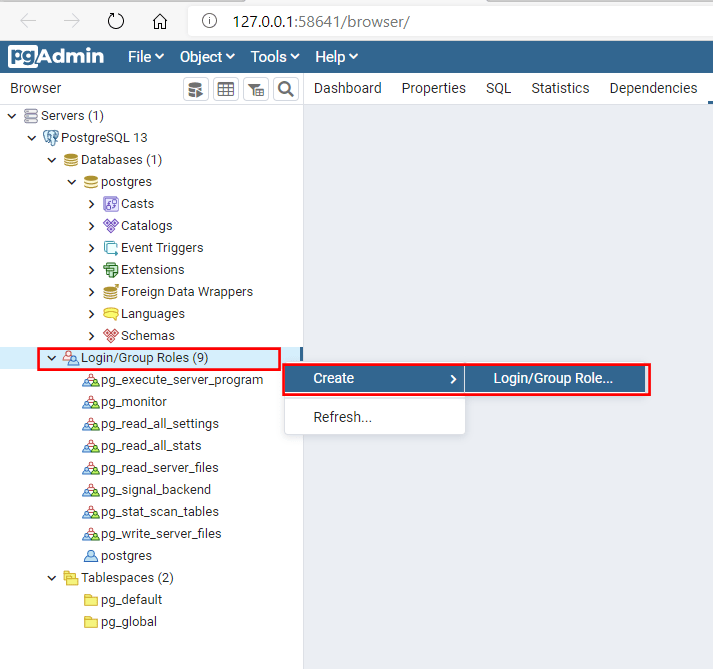Select the pg_monitor role
This screenshot has width=713, height=669.
pyautogui.click(x=134, y=402)
